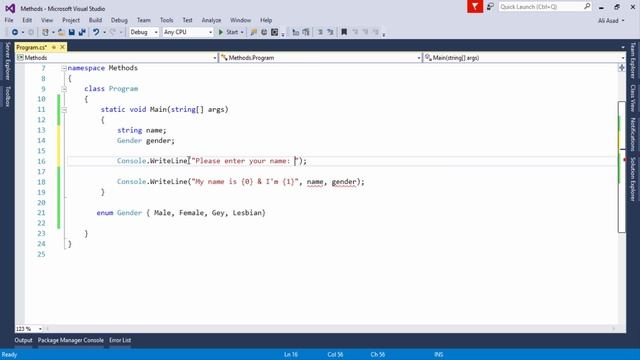The height and width of the screenshot is (360, 640).
Task: Open the Package Manager Console tab
Action: 71,340
